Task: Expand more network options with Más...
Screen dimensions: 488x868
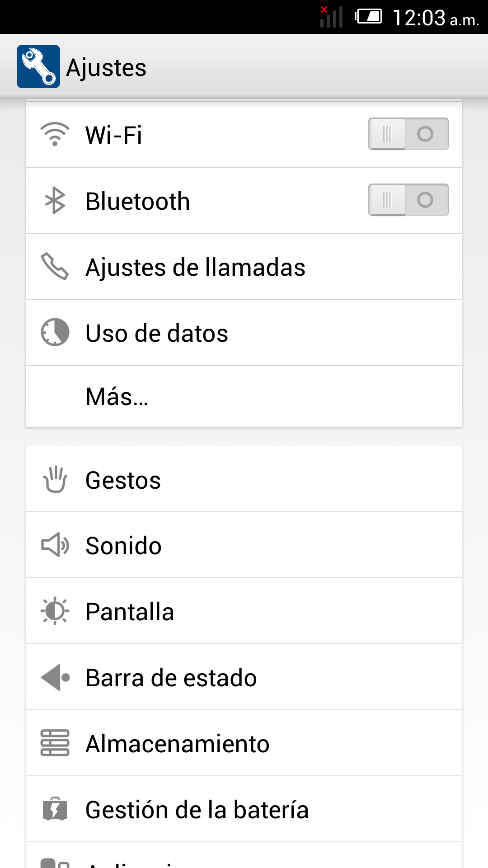Action: click(x=117, y=396)
